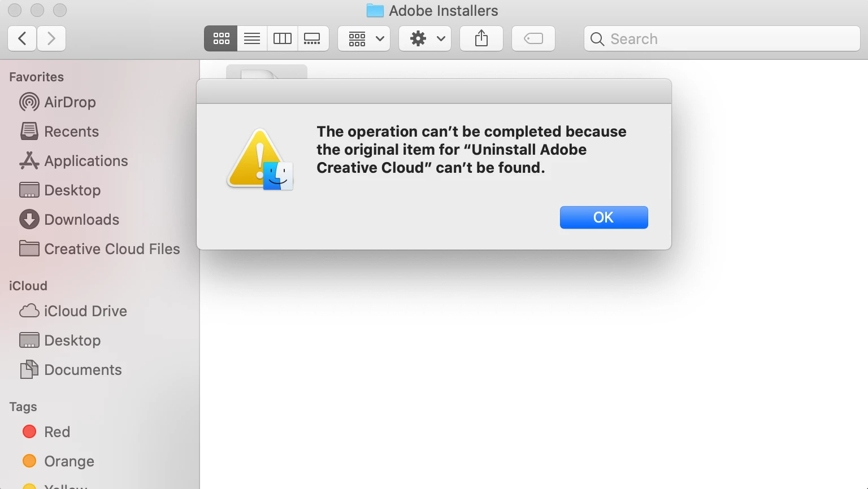Click the Share toolbar button

point(481,38)
